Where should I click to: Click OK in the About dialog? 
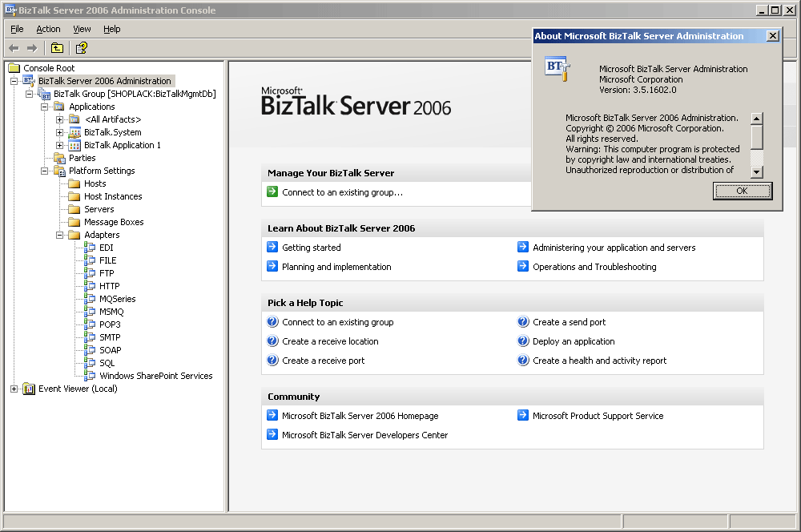tap(743, 191)
